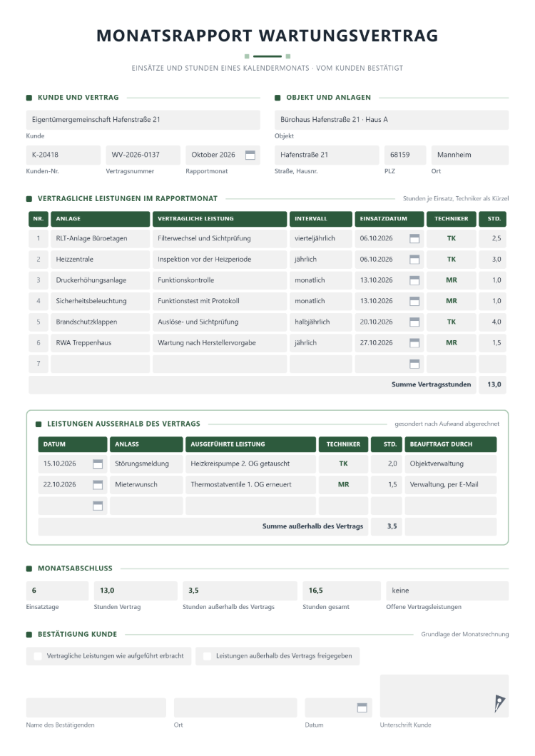Viewport: 535px width, 756px height.
Task: Open calendar icon of confirmation Datum field
Action: (x=362, y=708)
